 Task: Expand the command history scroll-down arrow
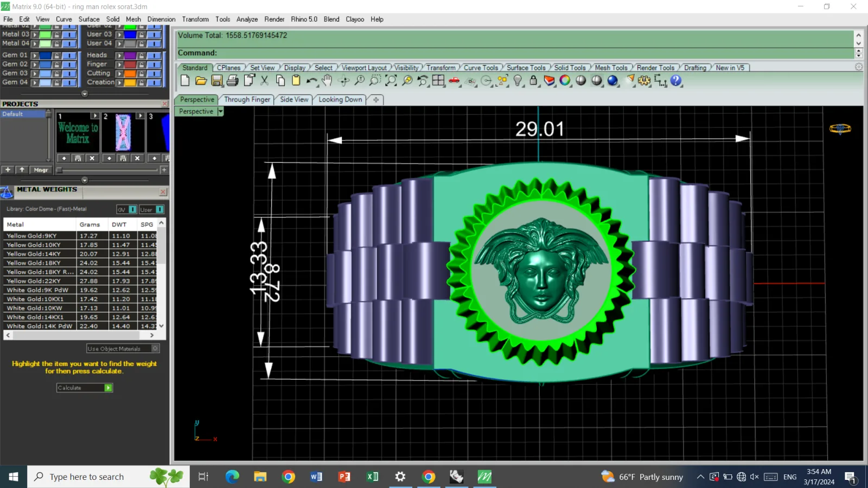(x=858, y=43)
